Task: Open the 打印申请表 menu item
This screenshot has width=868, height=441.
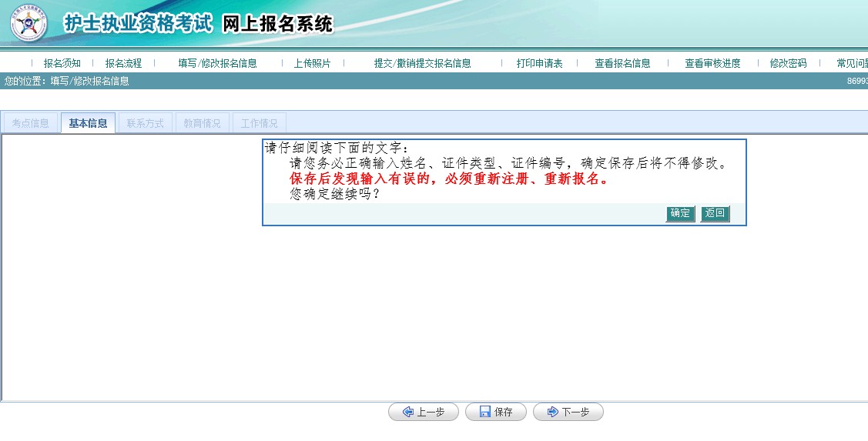Action: click(539, 63)
